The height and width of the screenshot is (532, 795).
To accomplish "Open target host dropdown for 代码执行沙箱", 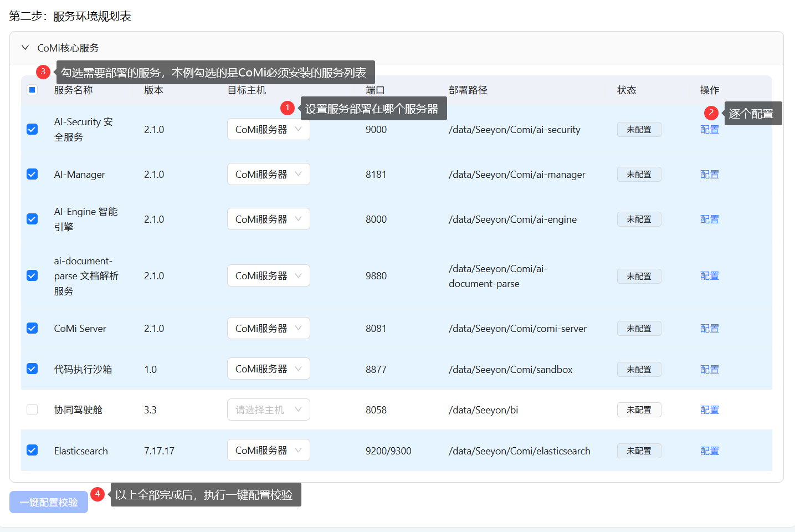I will pyautogui.click(x=269, y=369).
